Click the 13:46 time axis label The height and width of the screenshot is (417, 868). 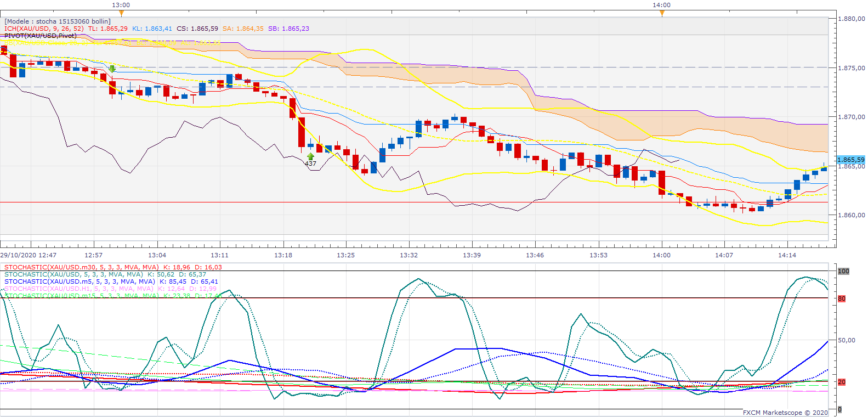point(535,255)
